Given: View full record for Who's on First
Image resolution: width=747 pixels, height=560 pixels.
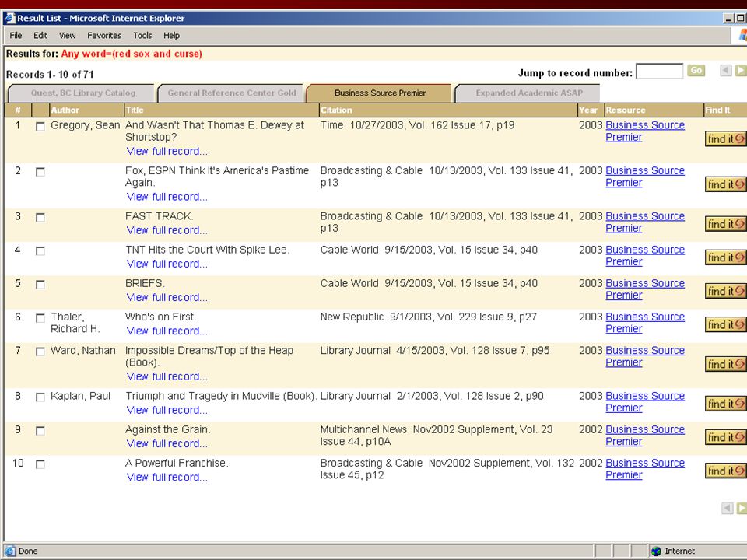Looking at the screenshot, I should coord(167,331).
